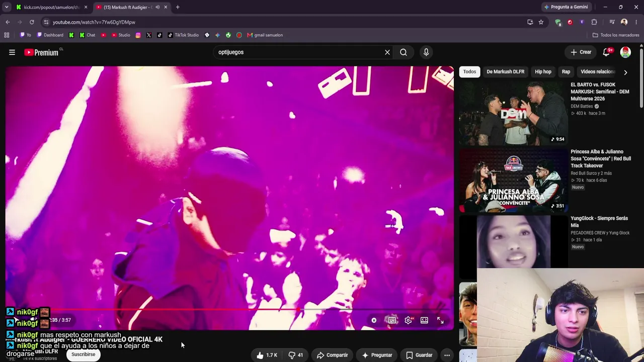Go to the YouTube Premium home logo
The width and height of the screenshot is (644, 362).
(x=41, y=52)
